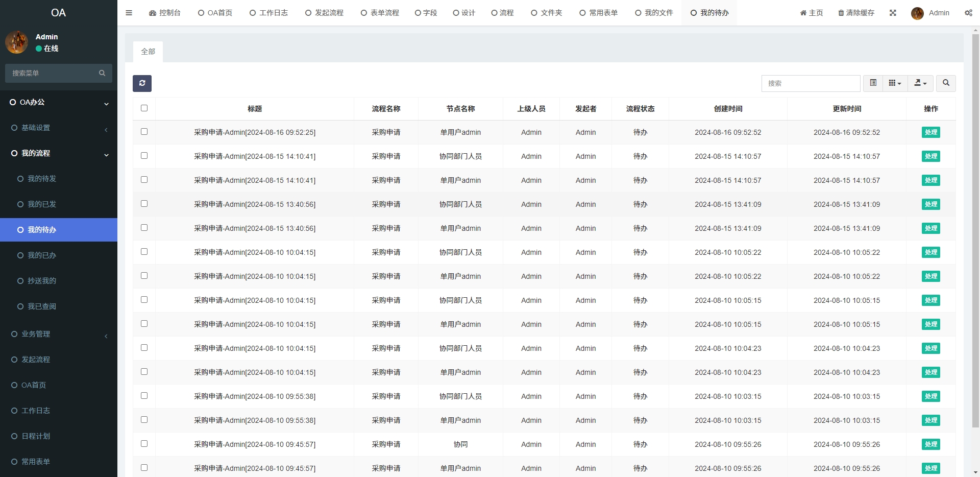This screenshot has height=477, width=980.
Task: Click the table refresh button
Action: (x=142, y=83)
